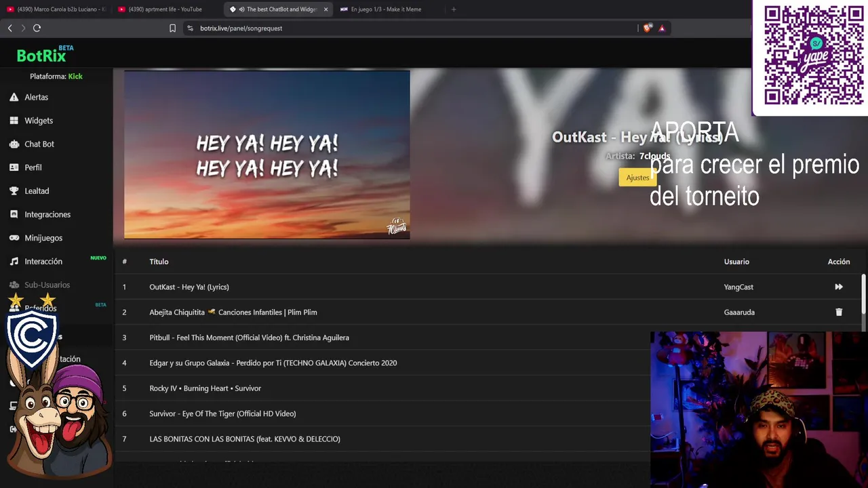Open the Lealtad section
Screen dimensions: 868x488
[x=37, y=191]
